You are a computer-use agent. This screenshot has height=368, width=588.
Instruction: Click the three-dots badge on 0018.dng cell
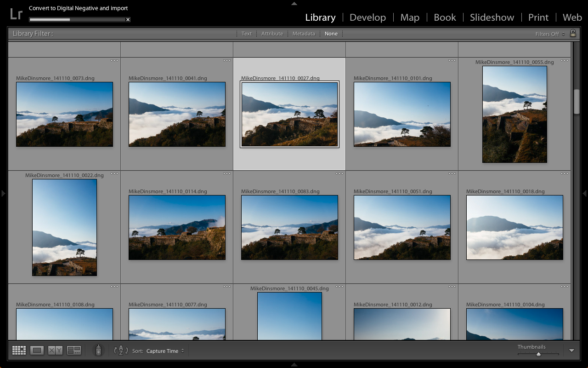[565, 173]
